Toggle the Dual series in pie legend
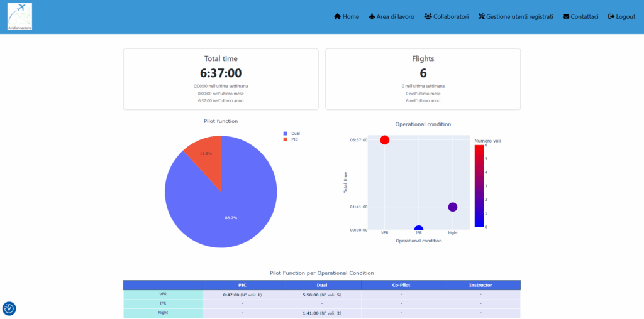Screen dimensions: 644x319 click(x=295, y=134)
